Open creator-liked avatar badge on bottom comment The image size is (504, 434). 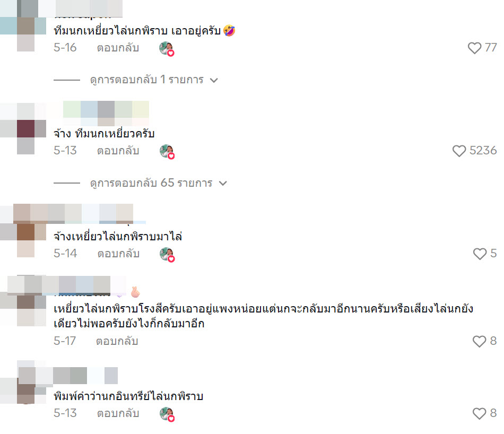click(x=167, y=414)
